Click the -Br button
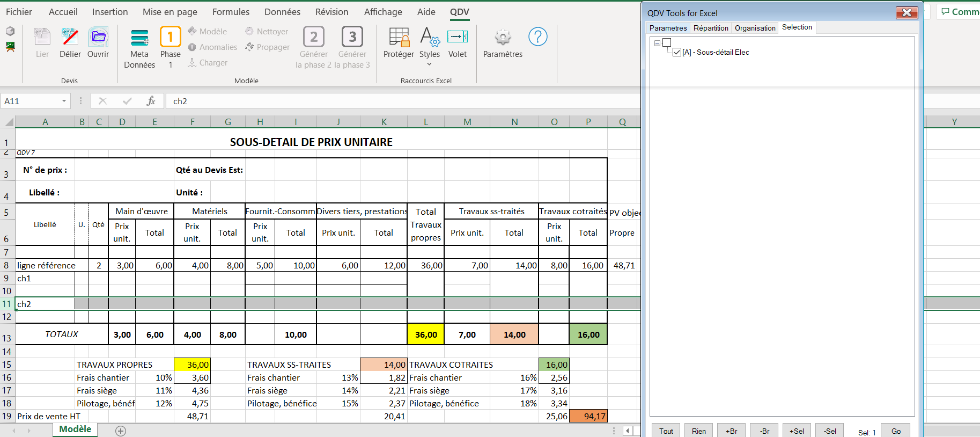Viewport: 980px width, 437px height. point(764,431)
